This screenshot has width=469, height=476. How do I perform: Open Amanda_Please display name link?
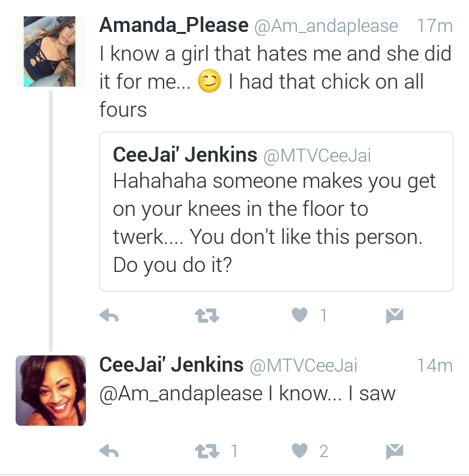pyautogui.click(x=174, y=25)
